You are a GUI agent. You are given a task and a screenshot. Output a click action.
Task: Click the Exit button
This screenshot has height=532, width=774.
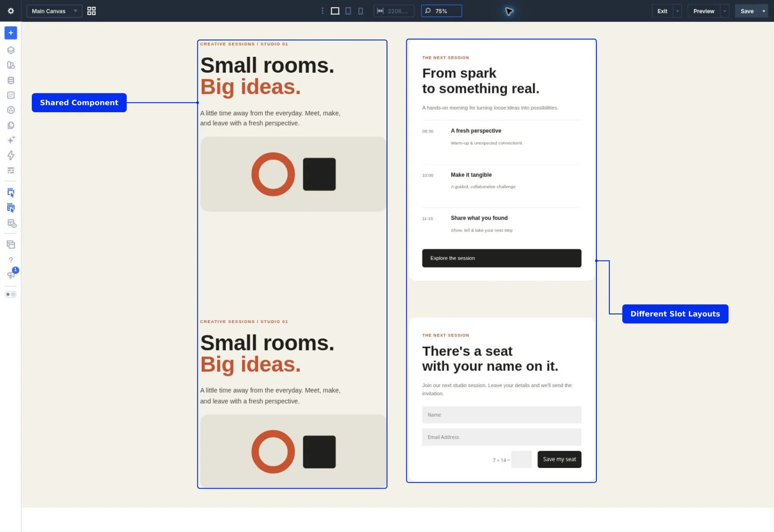pos(662,11)
